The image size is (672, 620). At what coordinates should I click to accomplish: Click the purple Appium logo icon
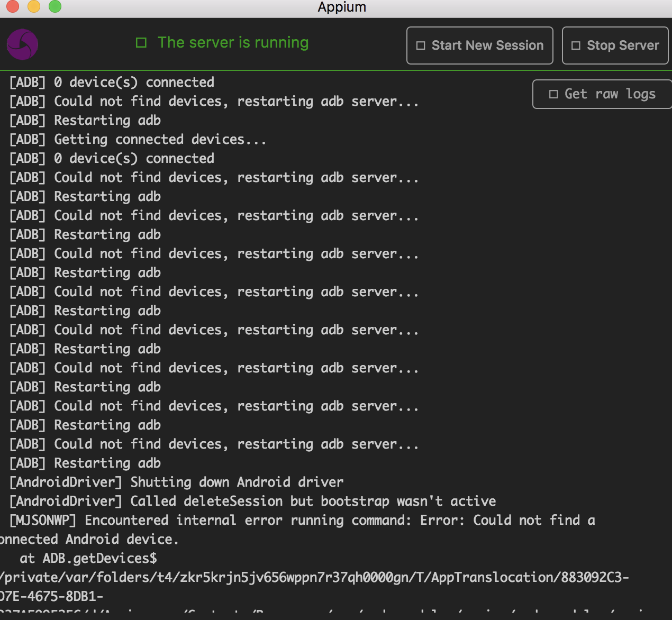pos(22,44)
